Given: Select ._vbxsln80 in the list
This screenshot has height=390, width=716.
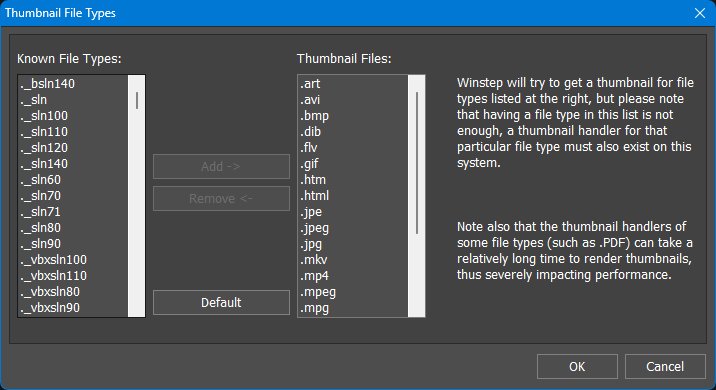Looking at the screenshot, I should pos(73,291).
